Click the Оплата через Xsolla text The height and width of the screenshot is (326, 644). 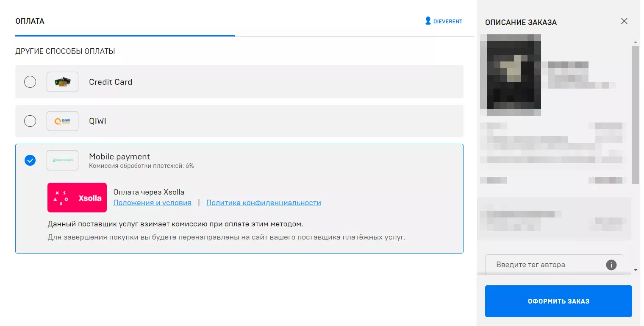tap(149, 192)
